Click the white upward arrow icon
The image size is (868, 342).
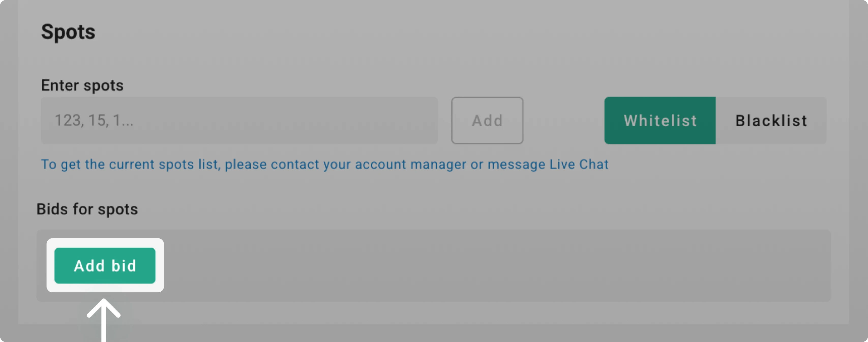pos(104,320)
